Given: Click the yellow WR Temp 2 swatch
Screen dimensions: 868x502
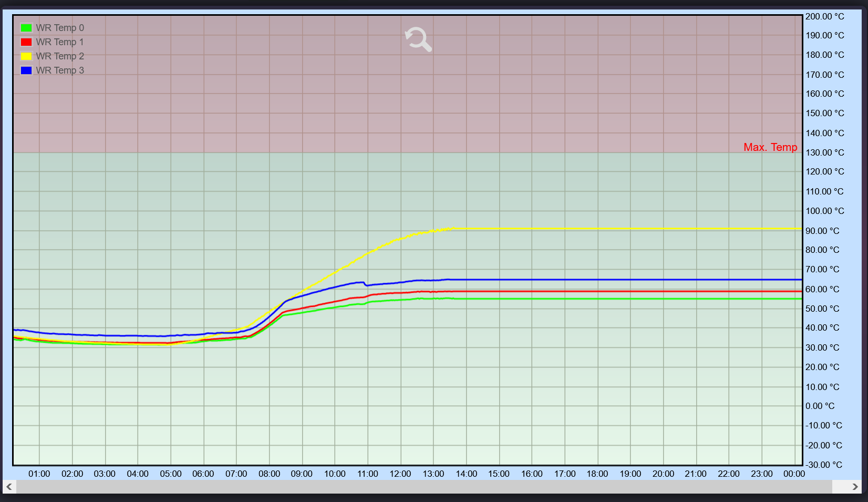Looking at the screenshot, I should tap(26, 56).
